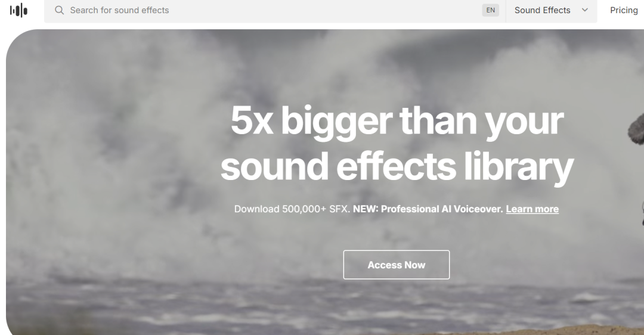Expand the chevron next to Sound Effects

(x=585, y=10)
